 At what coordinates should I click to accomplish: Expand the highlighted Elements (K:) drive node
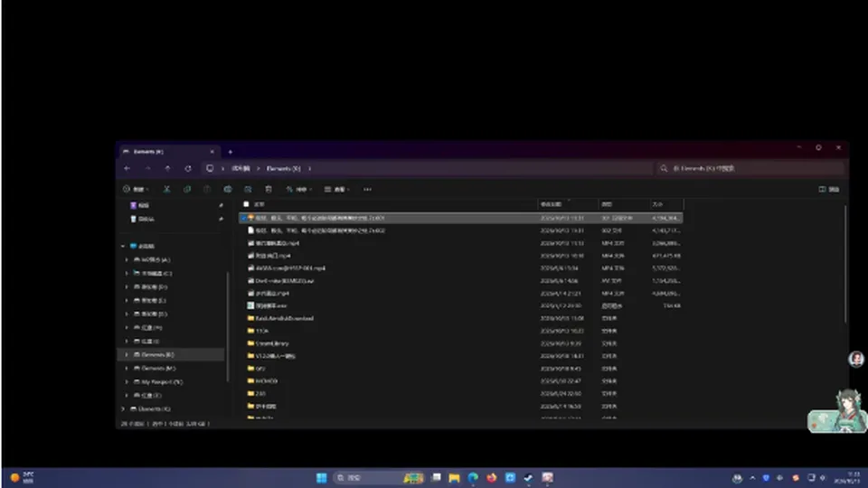click(127, 354)
